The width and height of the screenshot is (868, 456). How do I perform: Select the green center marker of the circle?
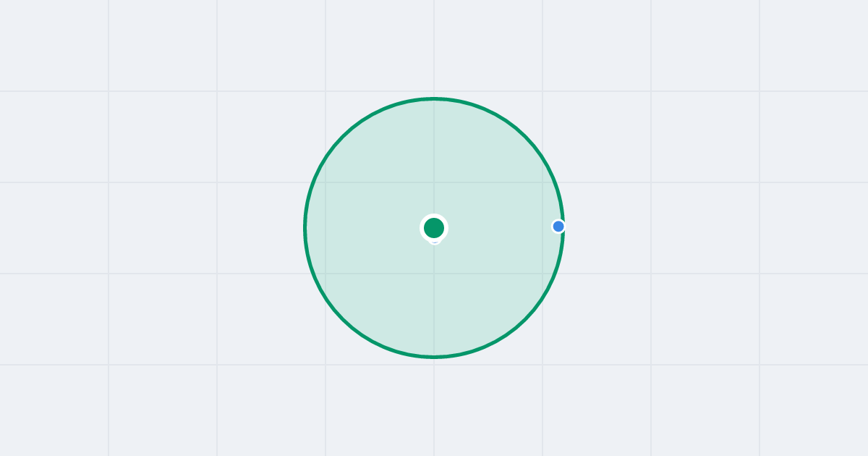[x=434, y=228]
